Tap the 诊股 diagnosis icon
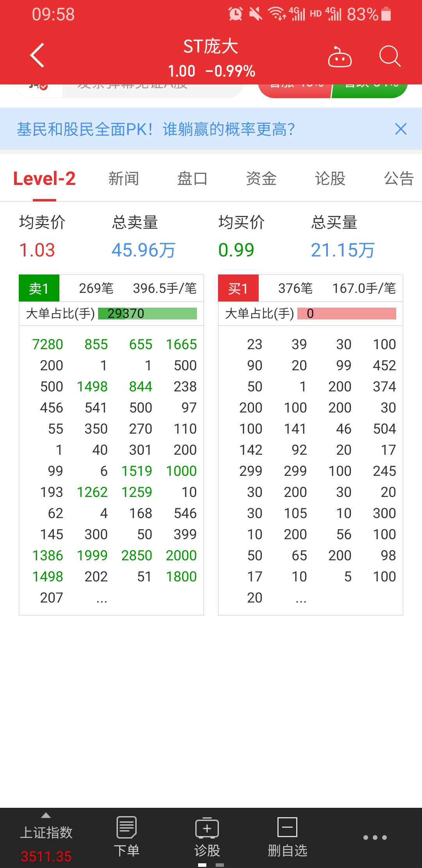This screenshot has height=868, width=422. (207, 827)
